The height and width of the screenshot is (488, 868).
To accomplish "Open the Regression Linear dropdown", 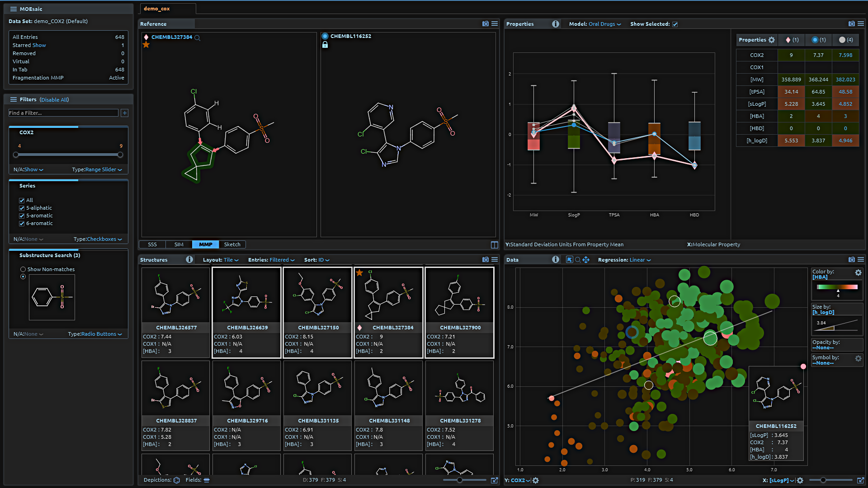I will (x=640, y=260).
